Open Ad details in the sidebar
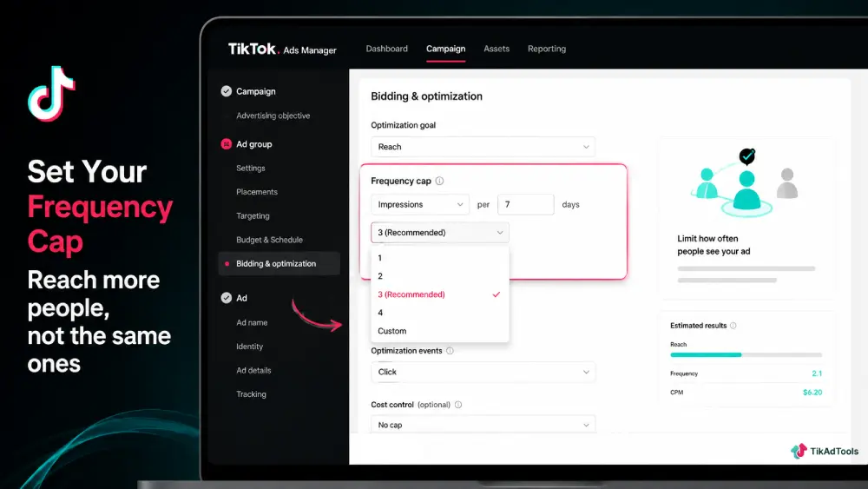 (x=253, y=371)
